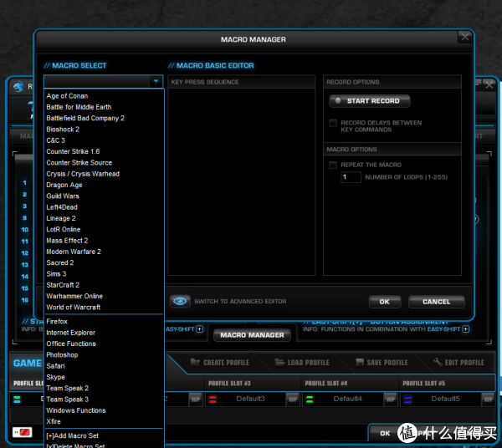Select Office Functions entry
The image size is (502, 448).
point(71,344)
